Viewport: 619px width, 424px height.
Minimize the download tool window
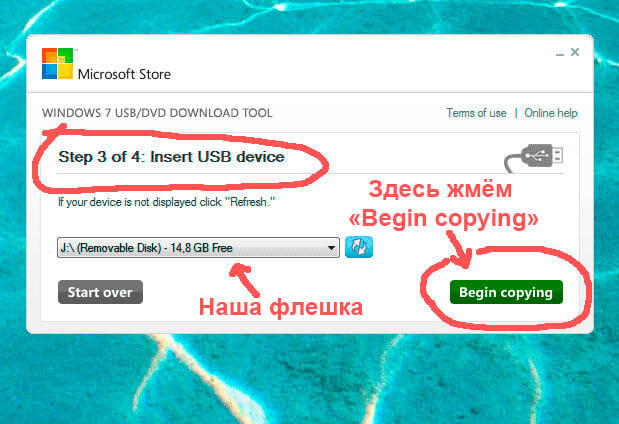[559, 53]
